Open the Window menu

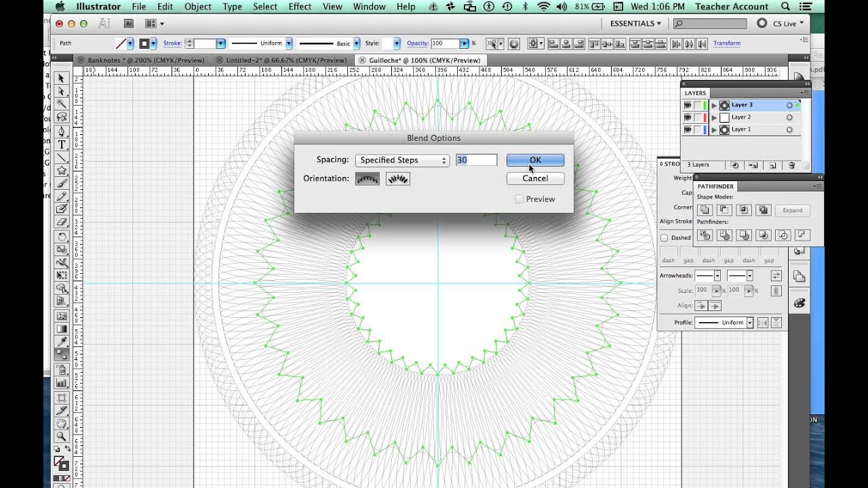point(369,7)
